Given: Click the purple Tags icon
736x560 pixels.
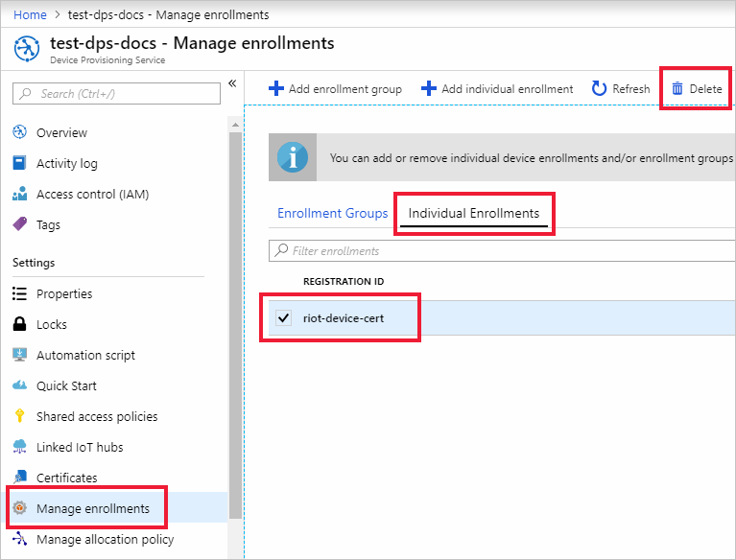Looking at the screenshot, I should point(20,224).
